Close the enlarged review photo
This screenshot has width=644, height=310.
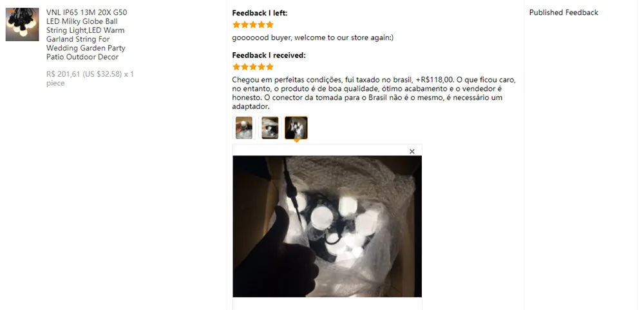click(412, 151)
